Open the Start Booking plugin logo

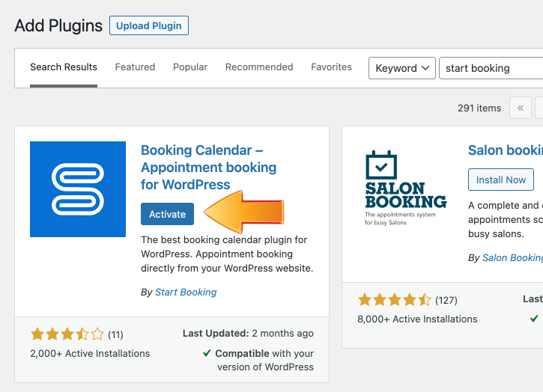coord(78,189)
